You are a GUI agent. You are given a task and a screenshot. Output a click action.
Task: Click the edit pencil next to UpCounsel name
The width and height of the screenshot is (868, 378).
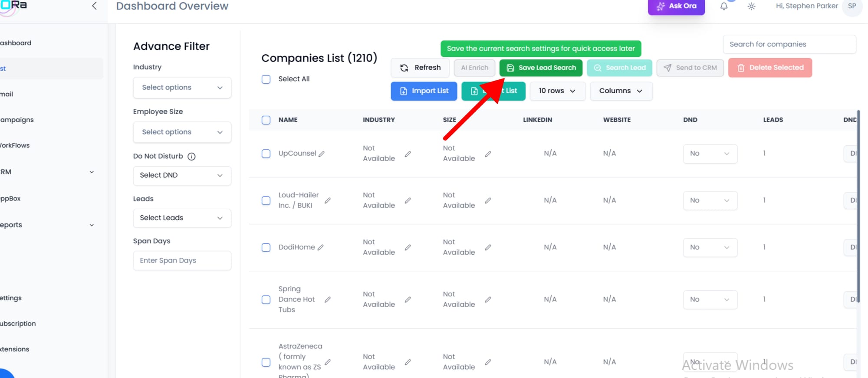(x=322, y=154)
